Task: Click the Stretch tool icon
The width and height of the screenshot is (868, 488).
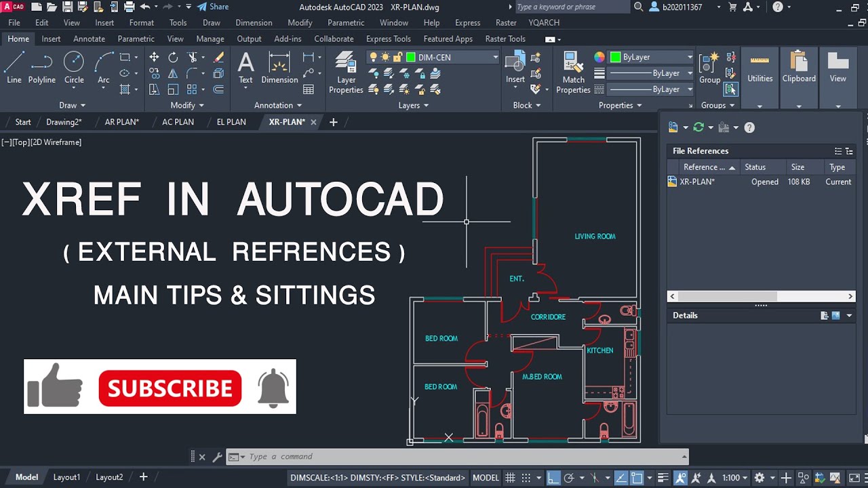Action: 154,89
